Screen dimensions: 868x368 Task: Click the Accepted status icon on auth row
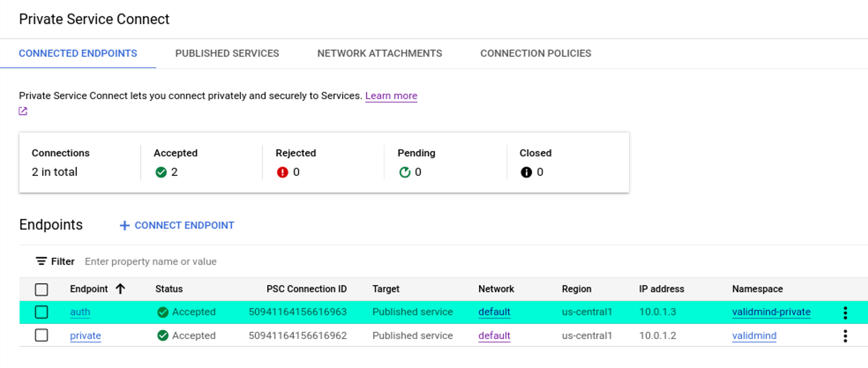(163, 312)
